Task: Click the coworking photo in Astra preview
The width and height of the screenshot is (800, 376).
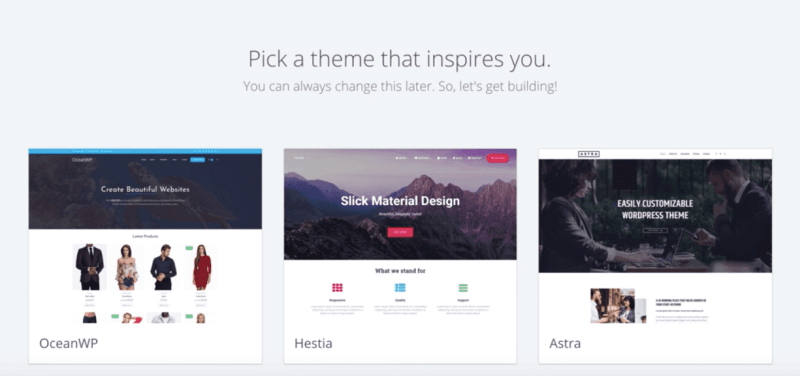Action: pos(612,306)
